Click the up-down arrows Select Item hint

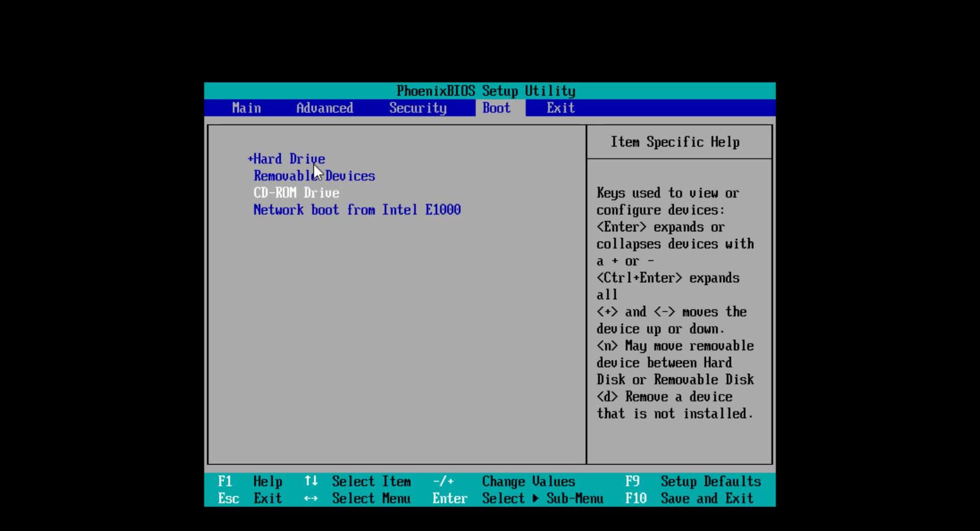[x=357, y=481]
